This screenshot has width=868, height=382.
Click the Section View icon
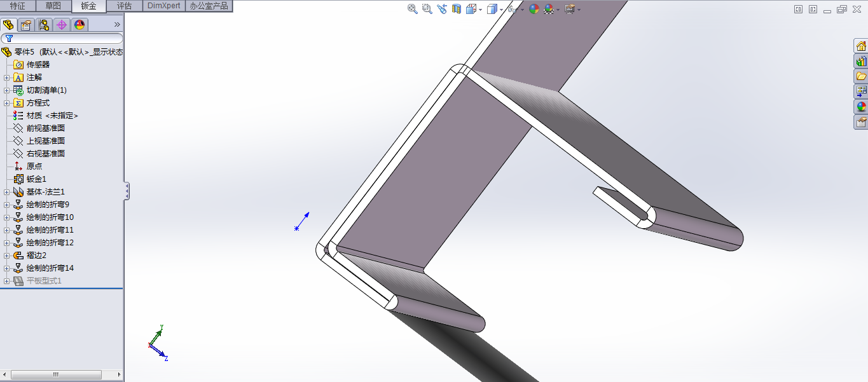pos(456,9)
